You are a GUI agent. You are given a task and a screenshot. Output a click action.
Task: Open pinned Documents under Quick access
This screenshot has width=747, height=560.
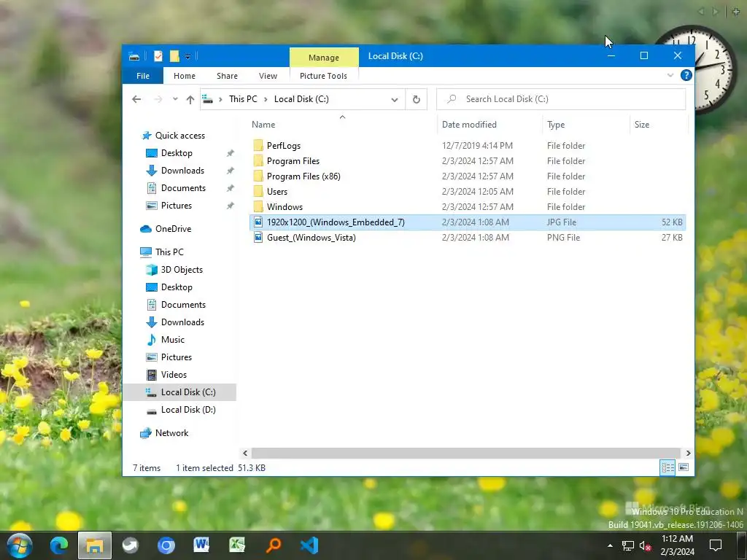[183, 188]
